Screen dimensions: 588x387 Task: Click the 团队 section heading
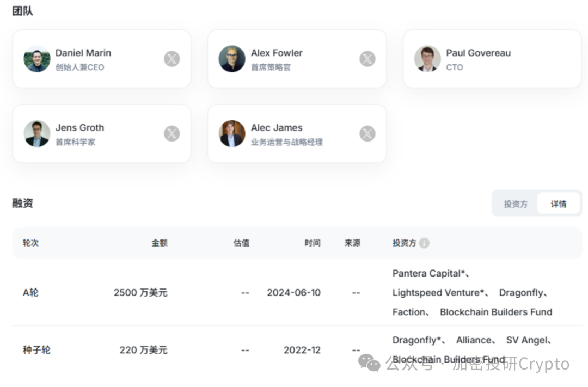coord(22,11)
